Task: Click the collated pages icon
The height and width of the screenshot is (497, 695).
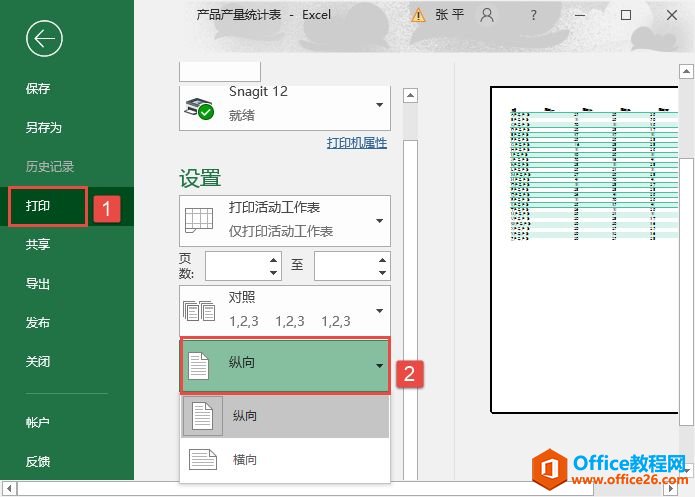Action: pyautogui.click(x=199, y=310)
